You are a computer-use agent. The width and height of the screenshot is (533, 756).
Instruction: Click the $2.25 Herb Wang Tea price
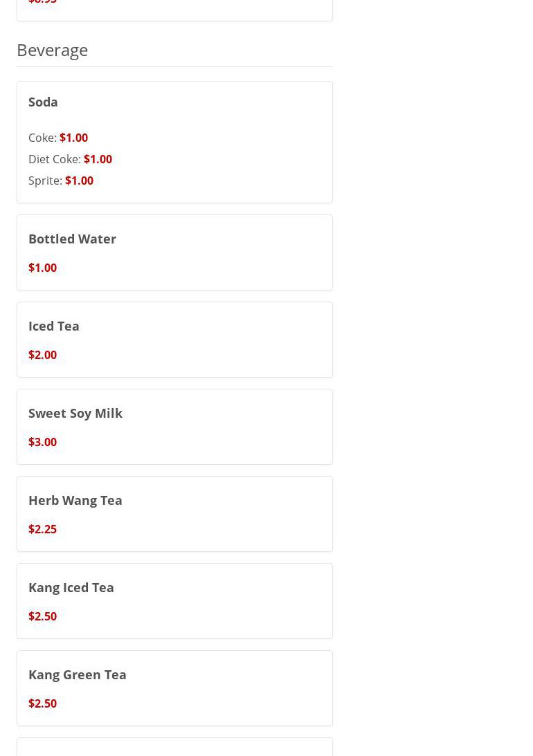[x=42, y=529]
